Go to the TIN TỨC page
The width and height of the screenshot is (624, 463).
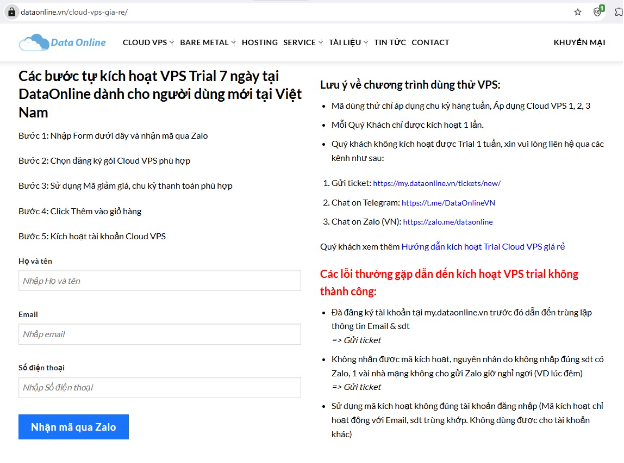click(390, 42)
